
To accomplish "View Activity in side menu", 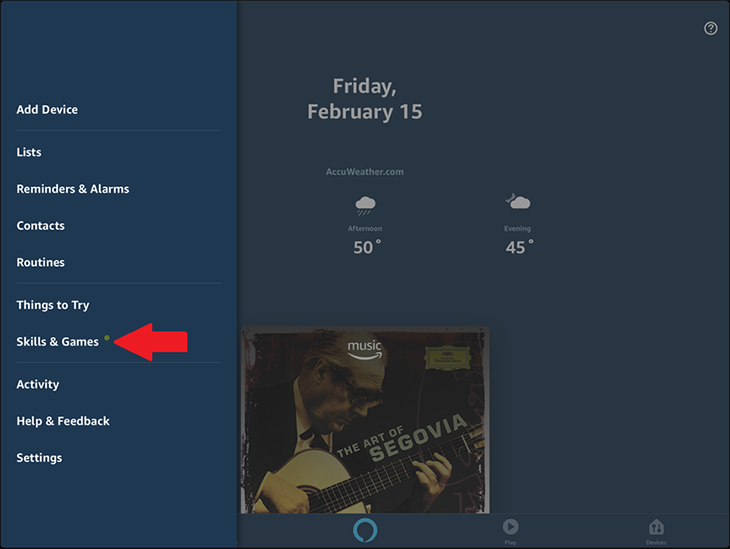I will [x=38, y=385].
